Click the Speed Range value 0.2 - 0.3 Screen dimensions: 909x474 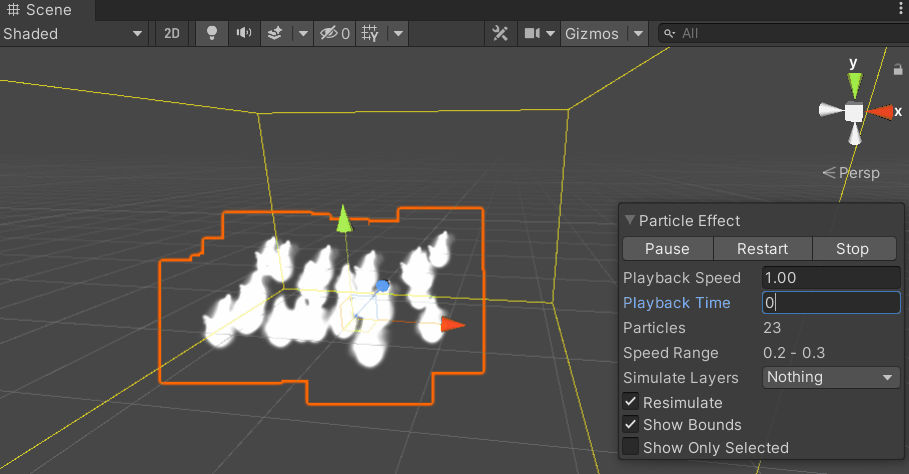(x=794, y=353)
